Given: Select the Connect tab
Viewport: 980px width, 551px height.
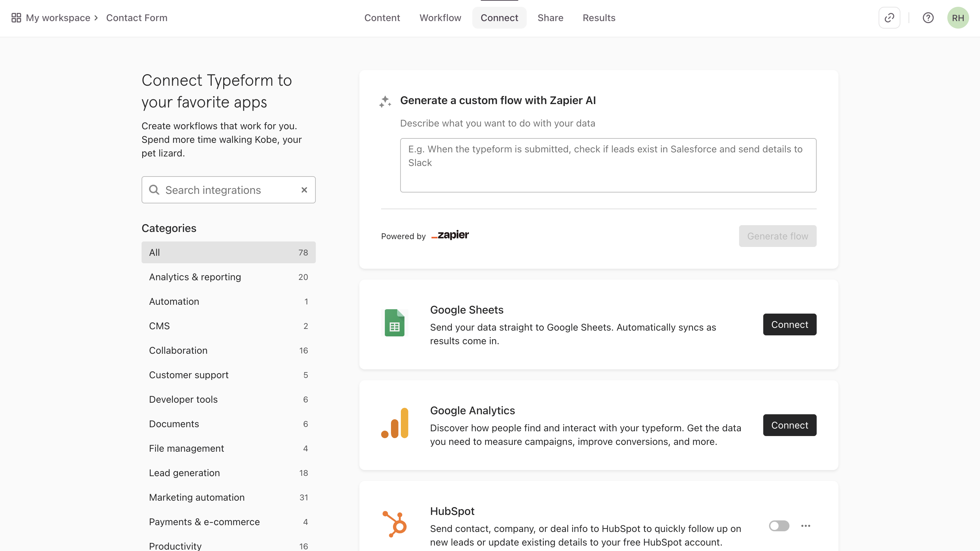Looking at the screenshot, I should (x=499, y=18).
